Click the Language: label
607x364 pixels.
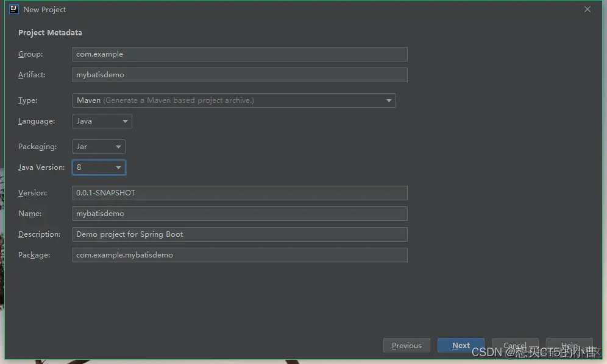tap(37, 122)
